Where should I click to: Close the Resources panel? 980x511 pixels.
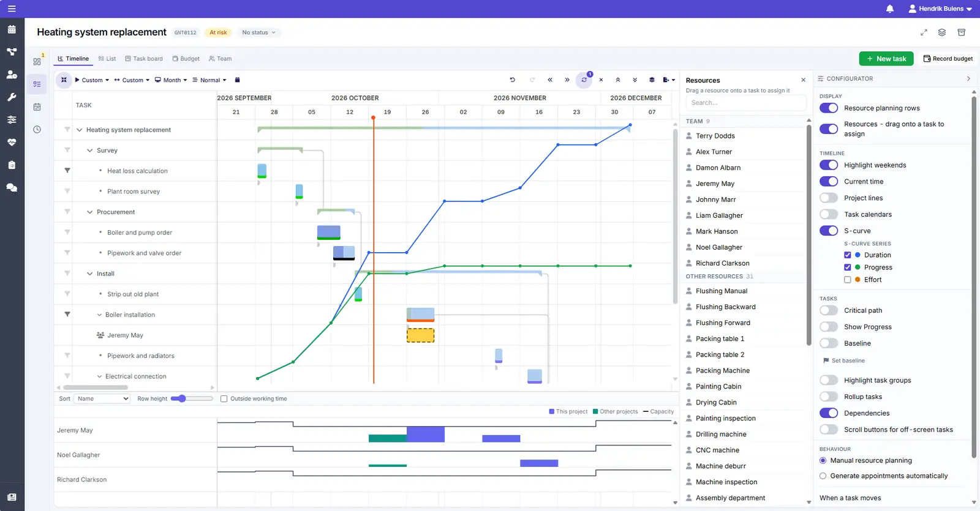tap(804, 80)
